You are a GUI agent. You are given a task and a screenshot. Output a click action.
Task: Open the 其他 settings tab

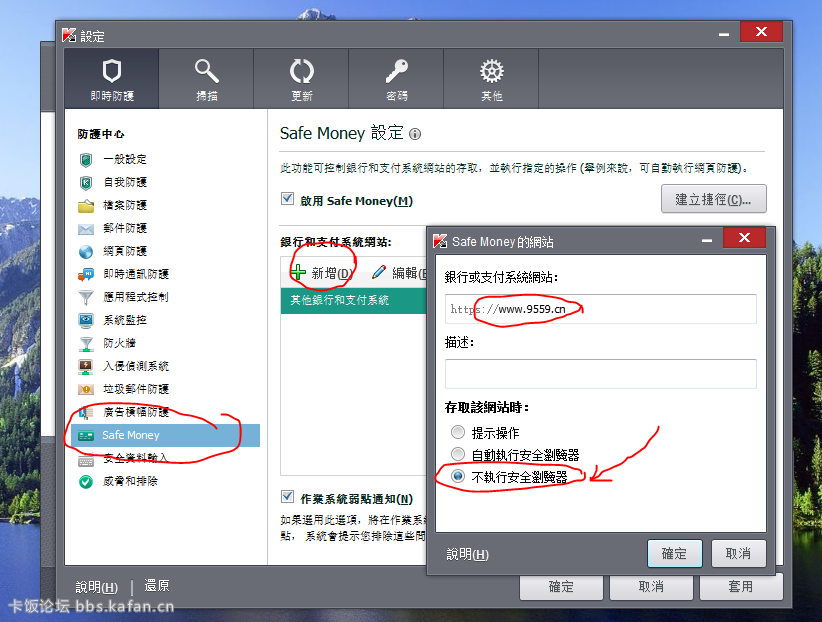point(491,79)
